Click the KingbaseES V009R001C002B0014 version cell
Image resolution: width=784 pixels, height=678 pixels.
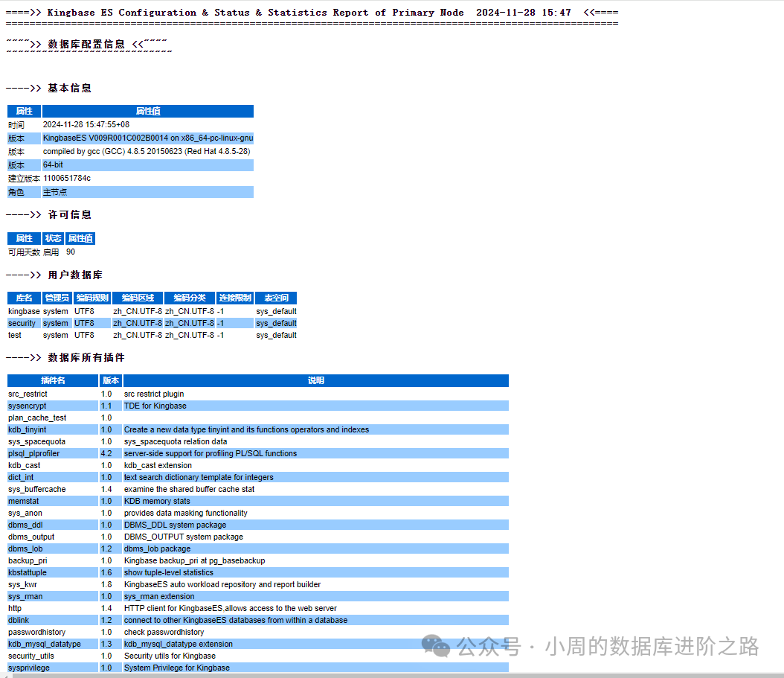pyautogui.click(x=148, y=138)
